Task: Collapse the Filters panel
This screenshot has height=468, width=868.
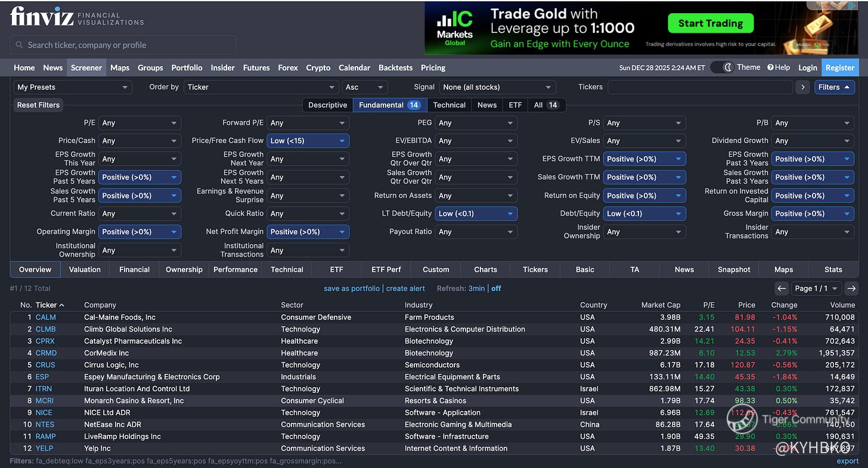Action: 834,87
